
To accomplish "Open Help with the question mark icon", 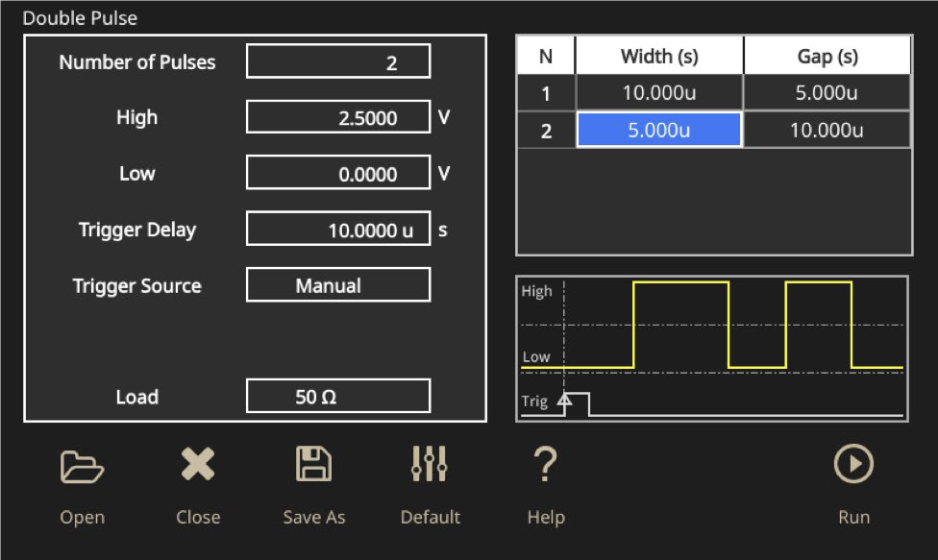I will coord(545,466).
